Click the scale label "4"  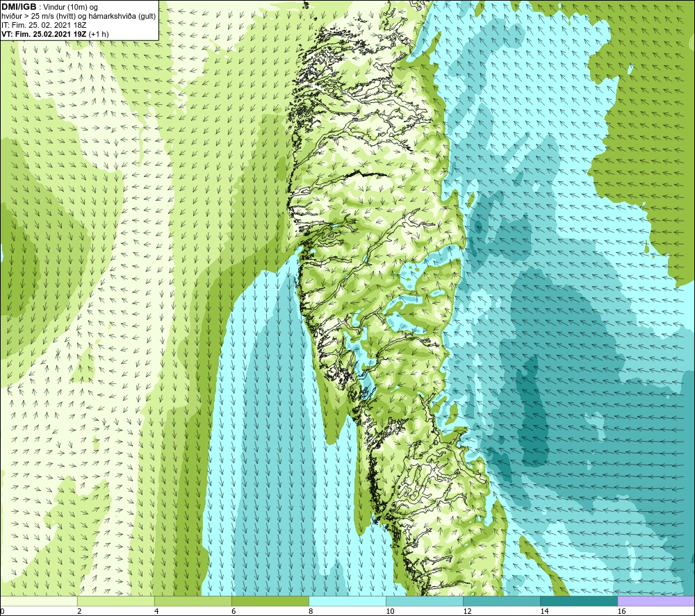(x=156, y=612)
